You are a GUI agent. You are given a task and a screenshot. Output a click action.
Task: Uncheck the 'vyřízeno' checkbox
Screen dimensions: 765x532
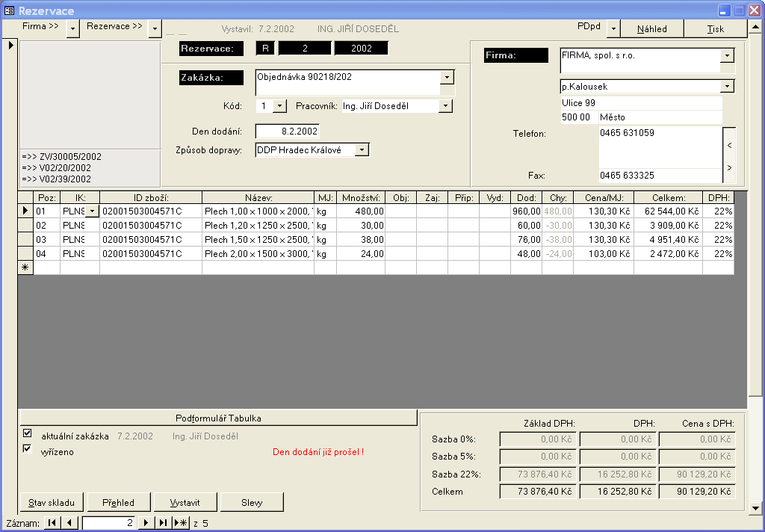tap(28, 449)
